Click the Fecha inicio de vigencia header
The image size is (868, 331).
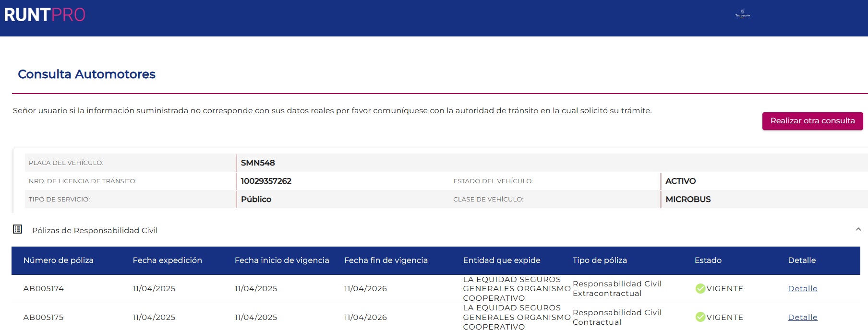[x=282, y=260]
